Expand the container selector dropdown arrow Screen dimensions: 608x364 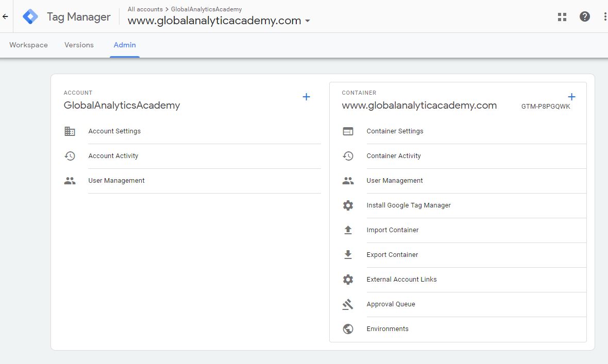(308, 21)
